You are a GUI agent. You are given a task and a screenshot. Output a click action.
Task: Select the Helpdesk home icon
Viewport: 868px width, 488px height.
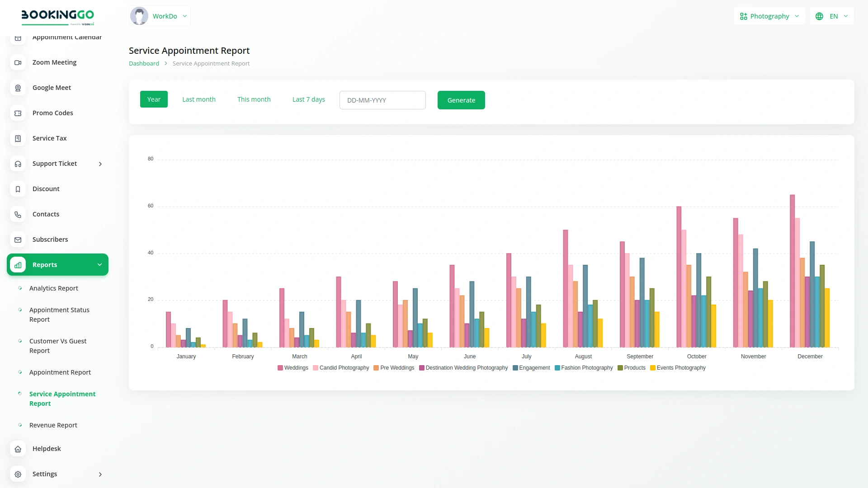[18, 449]
